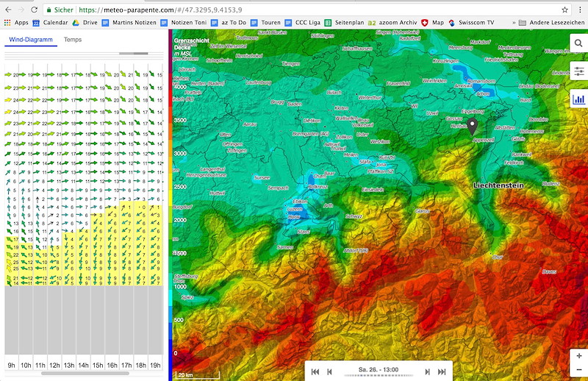Click the Glarus label on the map

tap(422, 211)
